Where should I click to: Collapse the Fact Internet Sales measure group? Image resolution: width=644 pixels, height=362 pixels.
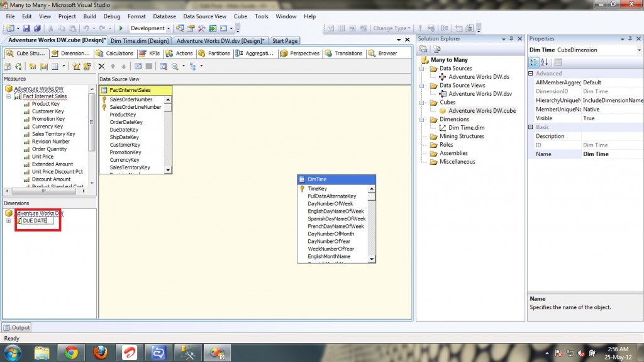tap(8, 96)
